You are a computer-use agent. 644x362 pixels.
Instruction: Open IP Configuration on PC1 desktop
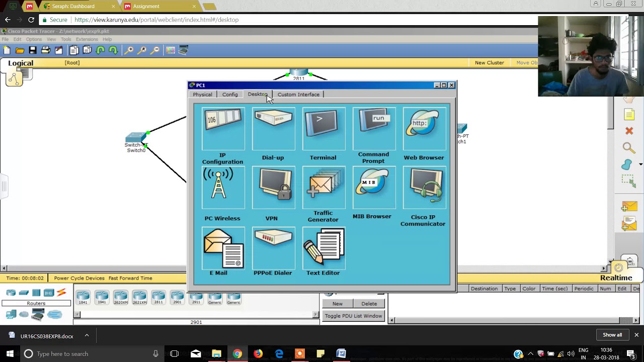(223, 129)
